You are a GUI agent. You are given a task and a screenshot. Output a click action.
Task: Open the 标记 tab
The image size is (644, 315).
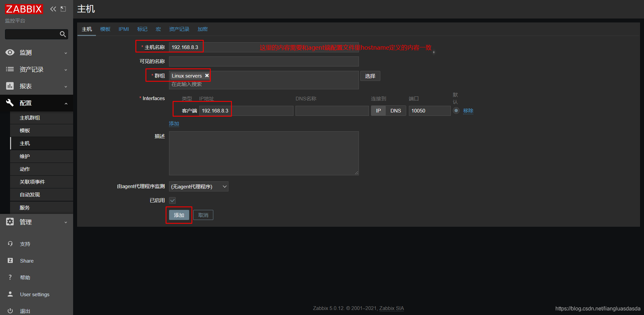142,29
